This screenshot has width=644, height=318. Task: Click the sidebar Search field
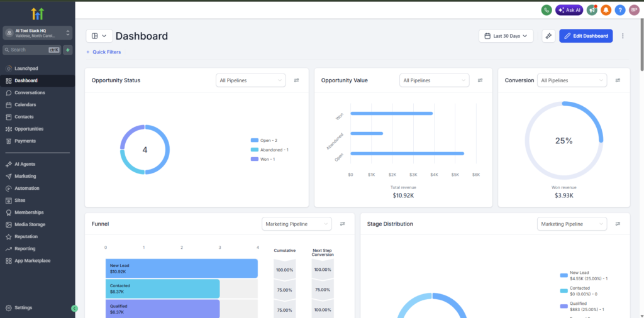[32, 50]
